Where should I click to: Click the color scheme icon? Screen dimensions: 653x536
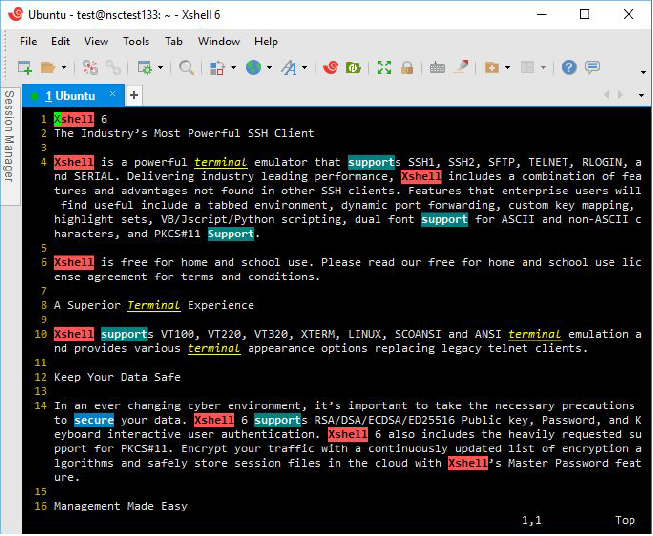coord(217,67)
